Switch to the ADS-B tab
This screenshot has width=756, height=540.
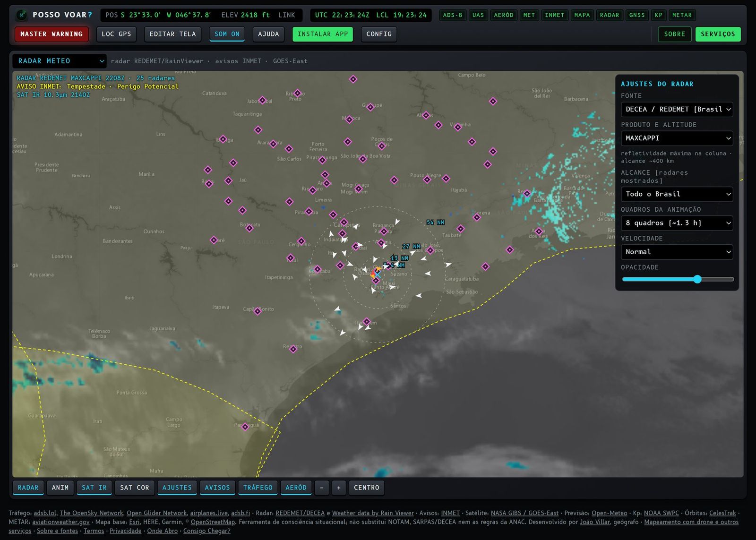[453, 15]
